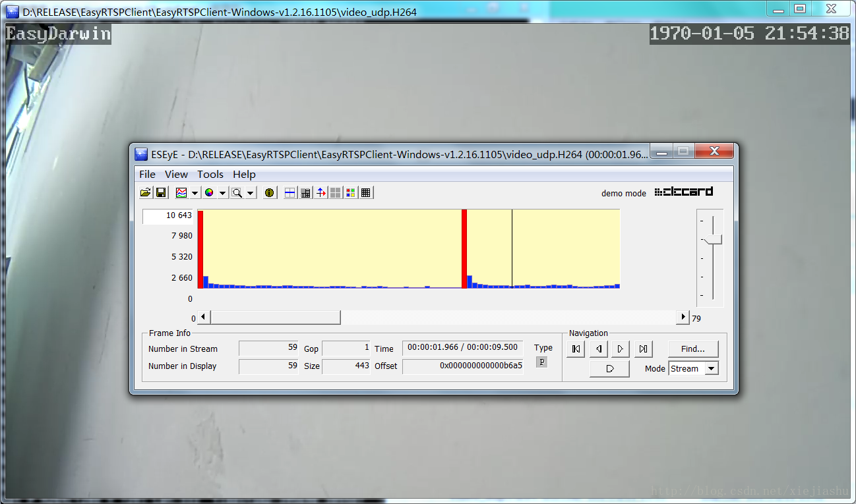Click the ESEyE title bar icon
The height and width of the screenshot is (504, 856).
click(x=141, y=154)
